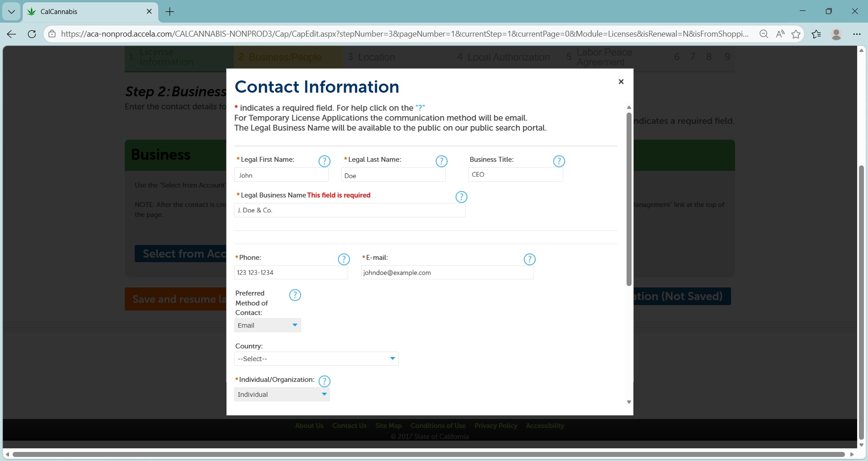Open help for Business Title
Viewport: 868px width, 461px height.
[559, 161]
